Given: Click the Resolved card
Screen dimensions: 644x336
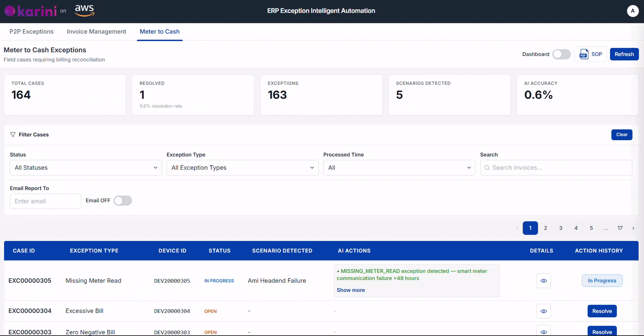Looking at the screenshot, I should pyautogui.click(x=193, y=95).
